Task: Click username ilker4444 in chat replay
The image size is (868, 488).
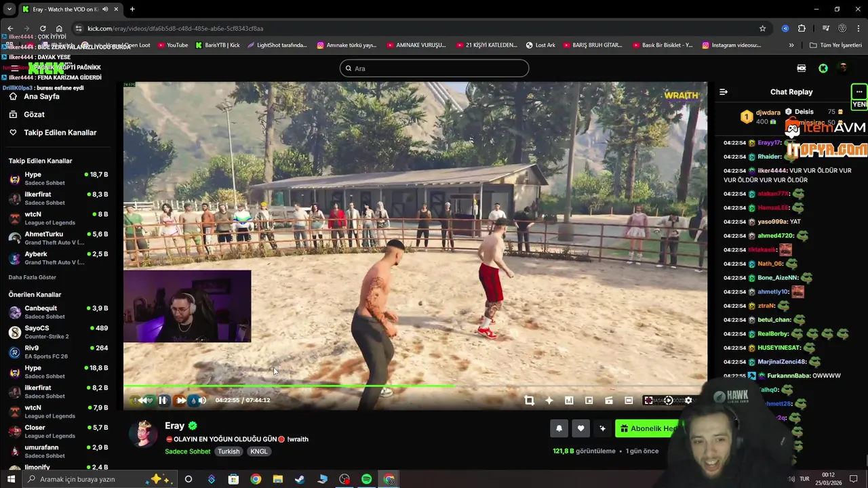Action: 772,171
